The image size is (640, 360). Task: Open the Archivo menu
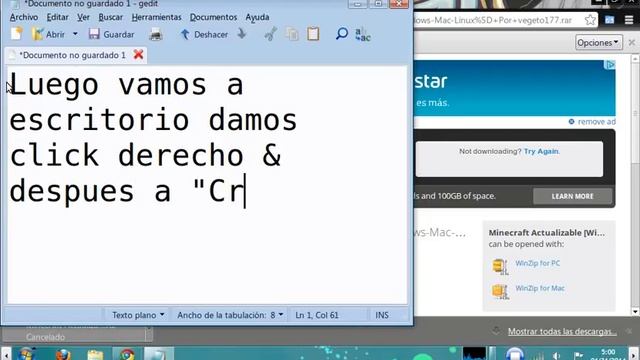(24, 17)
